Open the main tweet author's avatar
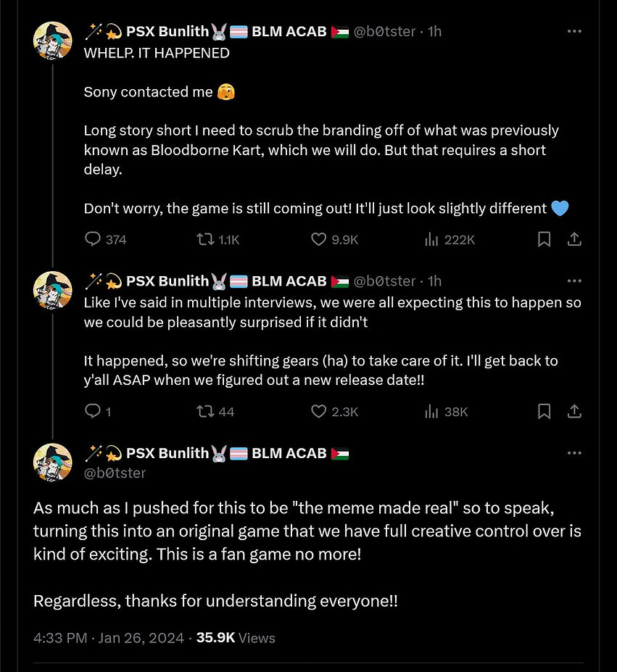The height and width of the screenshot is (672, 617). pos(53,462)
